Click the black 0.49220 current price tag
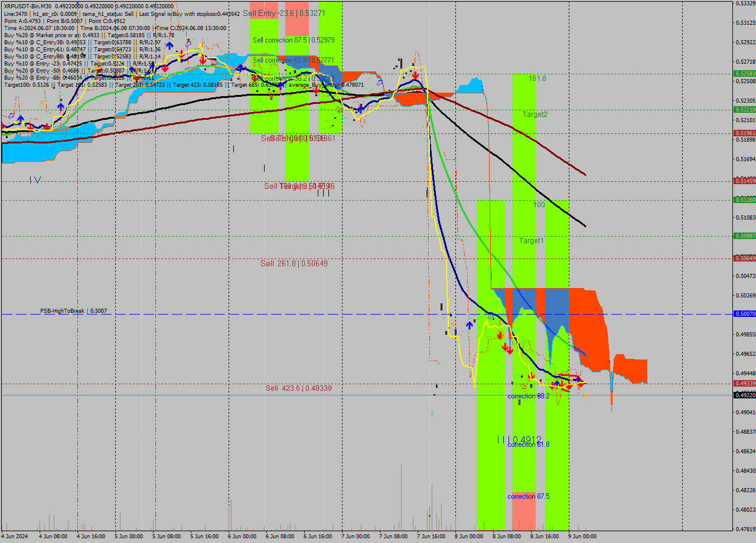 tap(744, 395)
